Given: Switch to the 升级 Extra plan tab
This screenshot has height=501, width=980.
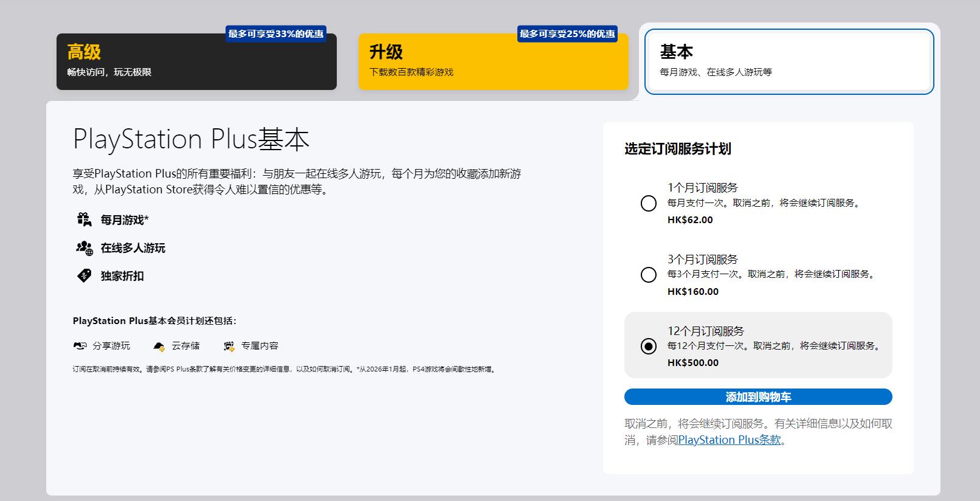Looking at the screenshot, I should pos(493,62).
